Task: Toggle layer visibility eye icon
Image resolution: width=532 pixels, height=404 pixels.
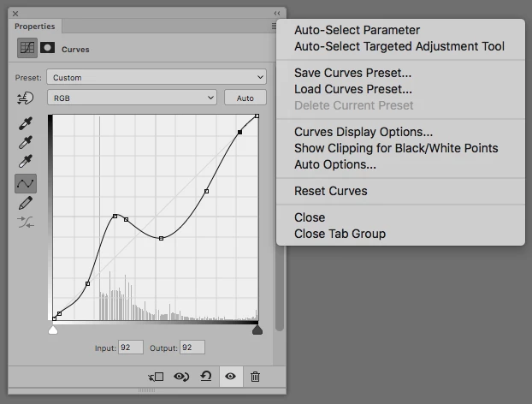Action: coord(231,376)
